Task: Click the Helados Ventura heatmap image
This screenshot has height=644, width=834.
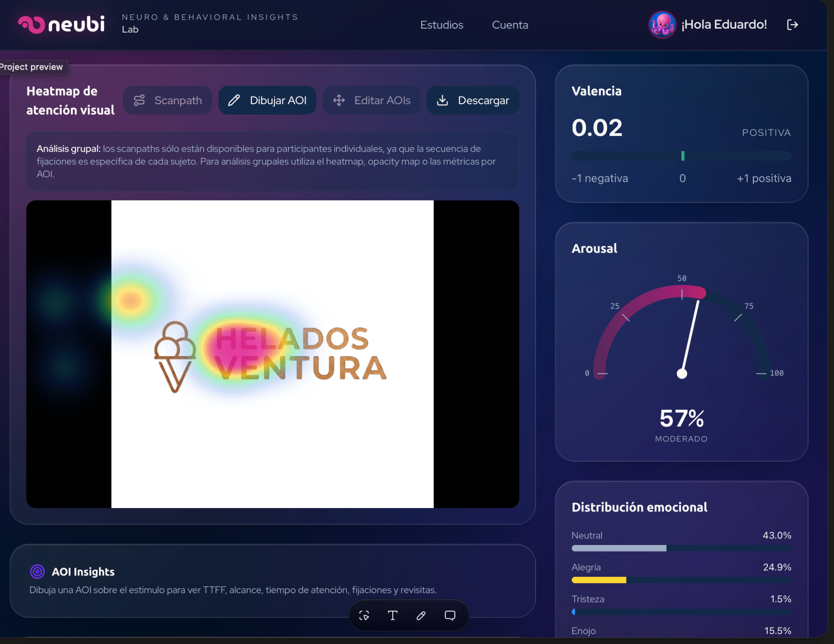Action: click(272, 354)
